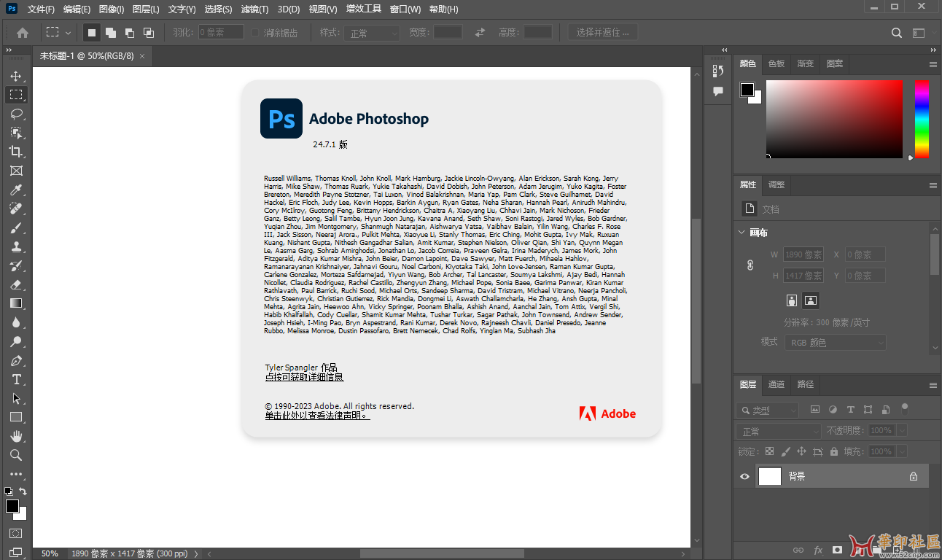Click the fx layer style button
Screen dimensions: 942x560
click(818, 550)
